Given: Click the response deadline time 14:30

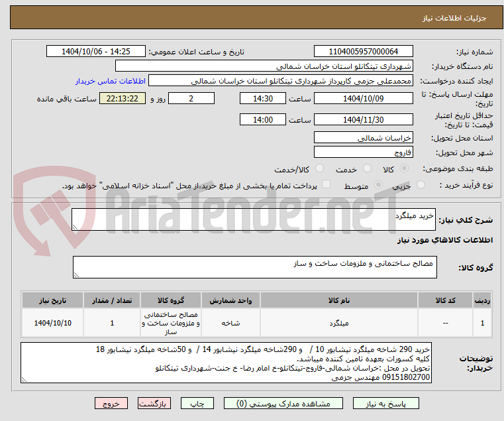Looking at the screenshot, I should [263, 99].
